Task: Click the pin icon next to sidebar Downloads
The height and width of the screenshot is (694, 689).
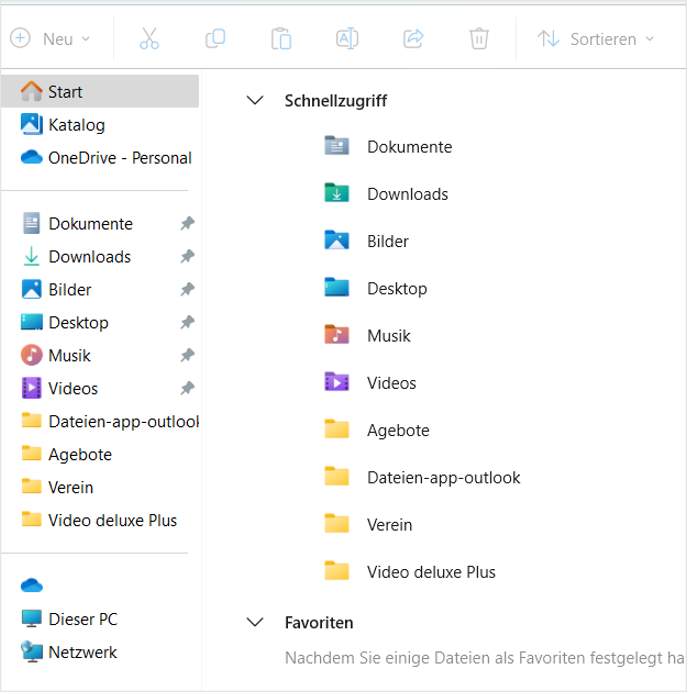Action: [x=188, y=256]
